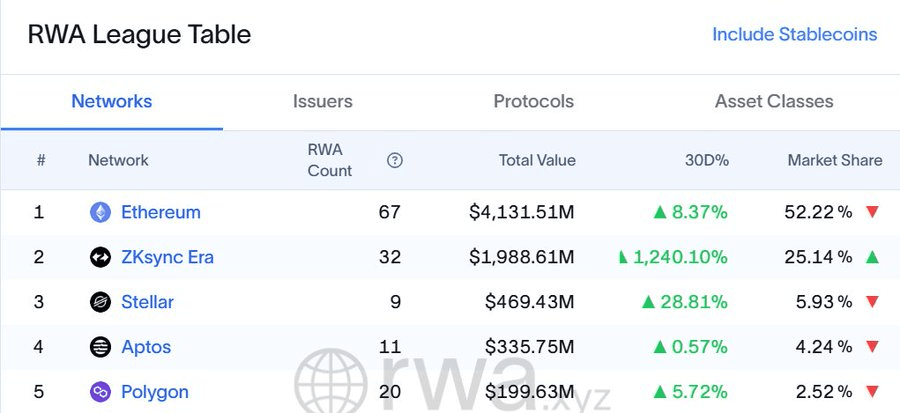Open the ZKsync Era network link
Viewport: 900px width, 413px height.
[x=168, y=257]
